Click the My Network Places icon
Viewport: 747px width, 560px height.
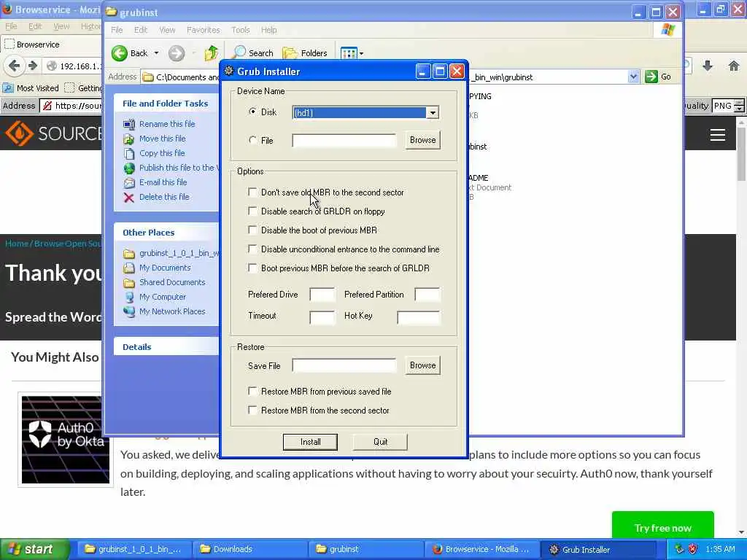coord(128,312)
